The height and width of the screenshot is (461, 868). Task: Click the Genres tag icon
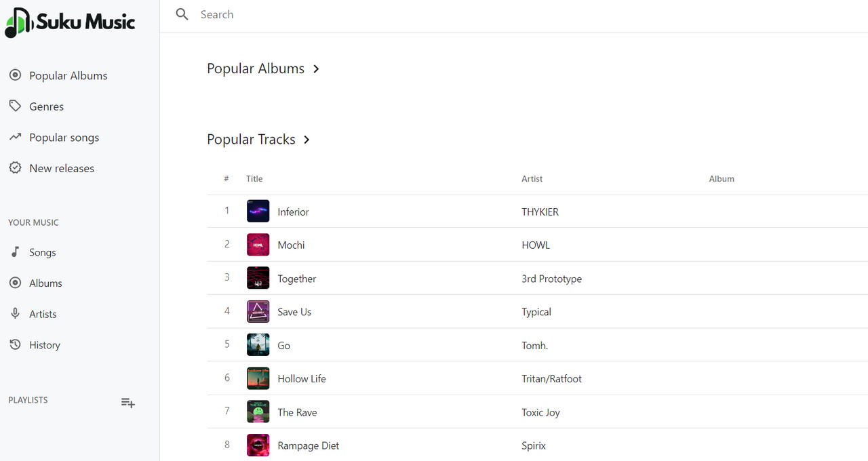pos(15,106)
